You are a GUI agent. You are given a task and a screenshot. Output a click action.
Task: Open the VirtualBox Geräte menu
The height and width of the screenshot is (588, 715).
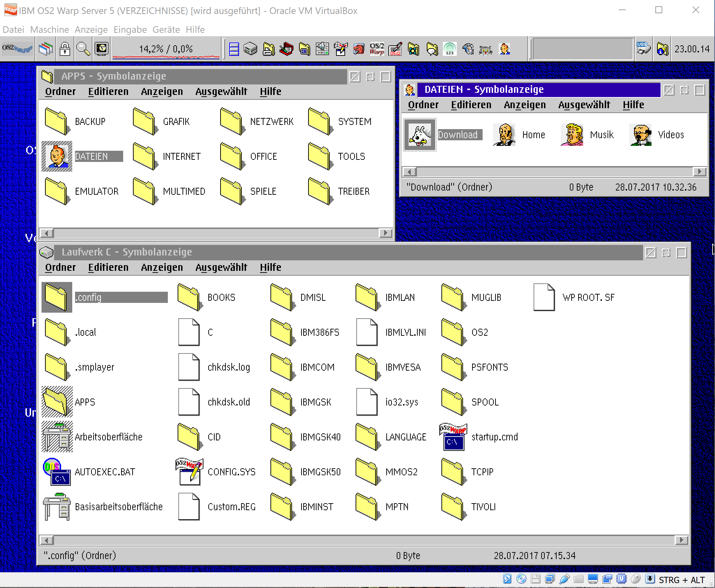click(x=166, y=30)
